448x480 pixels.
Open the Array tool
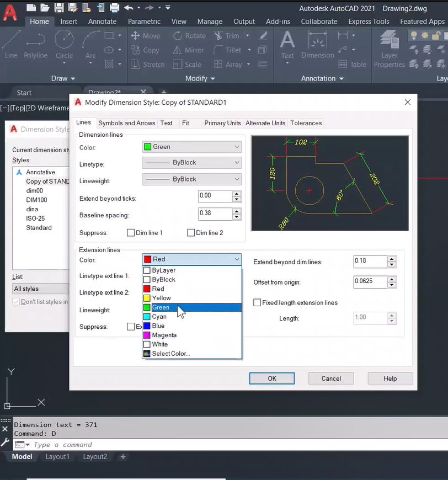[x=228, y=65]
